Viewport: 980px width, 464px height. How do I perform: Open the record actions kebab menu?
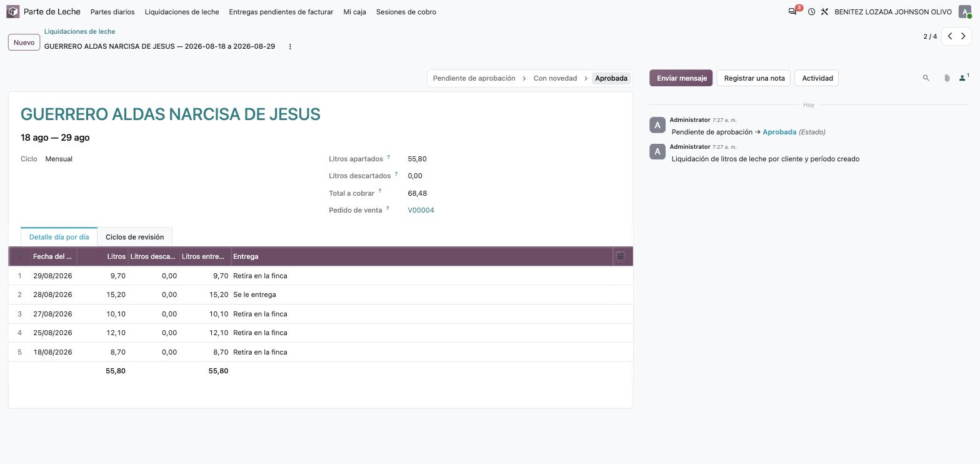pos(290,47)
